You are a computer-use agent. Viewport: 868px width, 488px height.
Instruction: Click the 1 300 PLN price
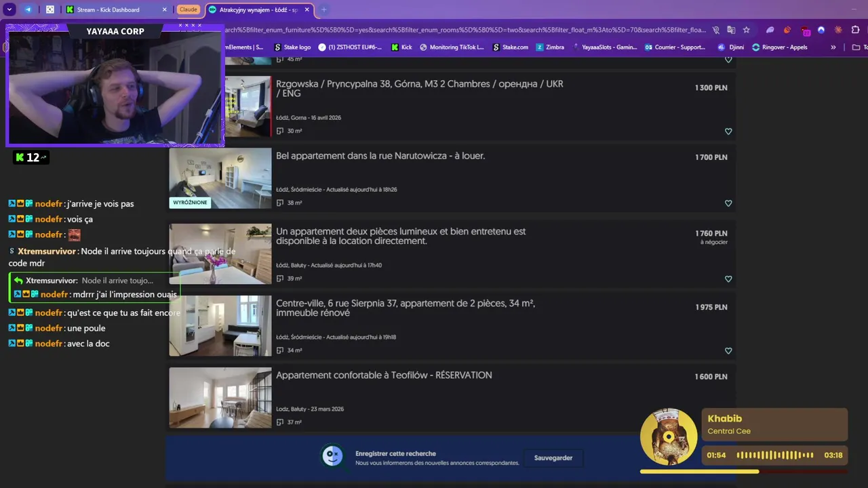711,88
